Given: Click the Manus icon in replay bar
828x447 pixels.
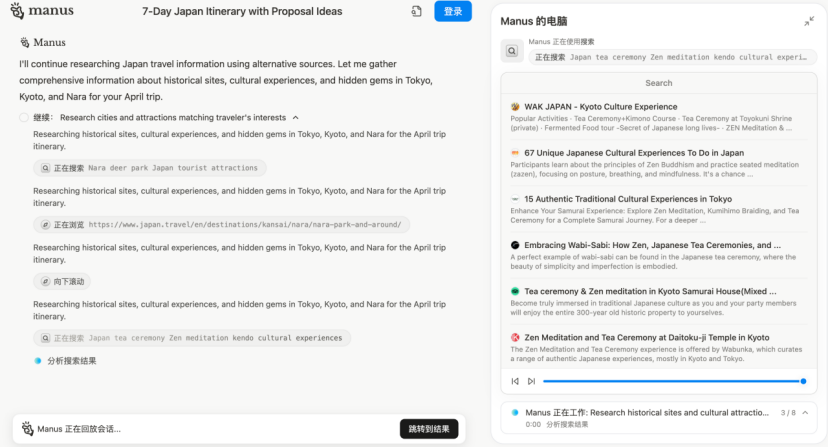Looking at the screenshot, I should pos(27,429).
